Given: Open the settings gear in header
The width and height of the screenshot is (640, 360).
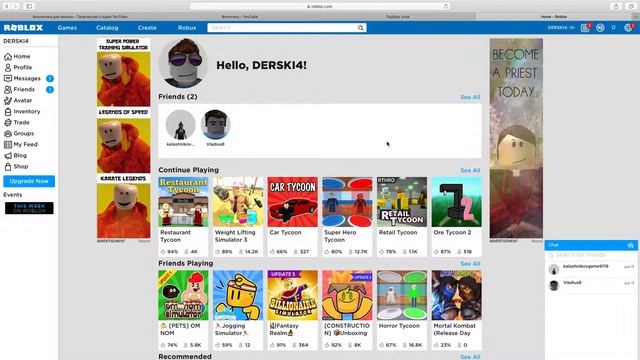Looking at the screenshot, I should pyautogui.click(x=628, y=28).
